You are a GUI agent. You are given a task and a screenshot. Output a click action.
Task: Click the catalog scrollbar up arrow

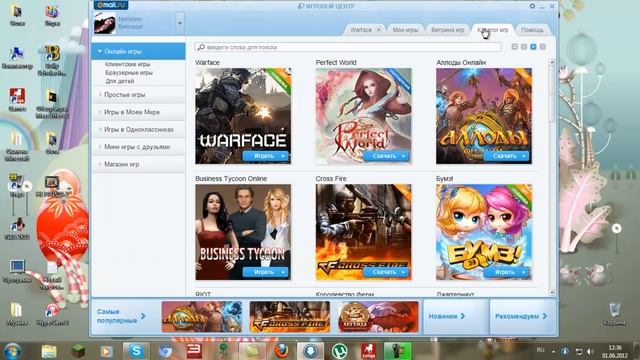pyautogui.click(x=552, y=62)
